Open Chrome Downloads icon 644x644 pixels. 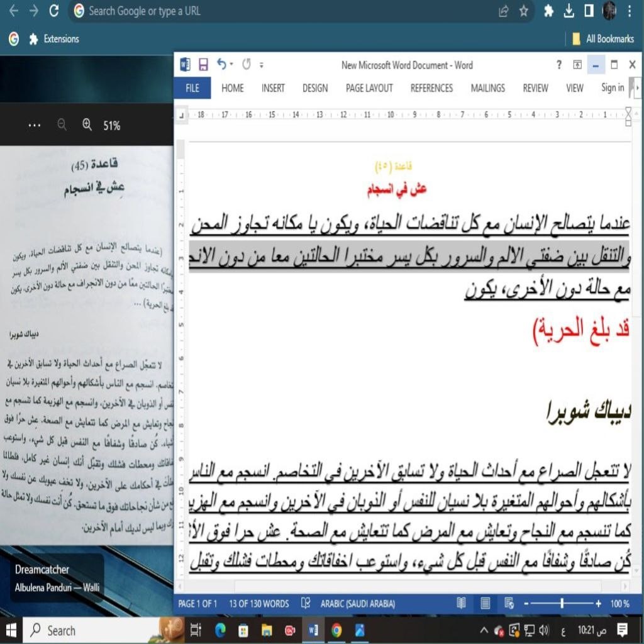[569, 11]
